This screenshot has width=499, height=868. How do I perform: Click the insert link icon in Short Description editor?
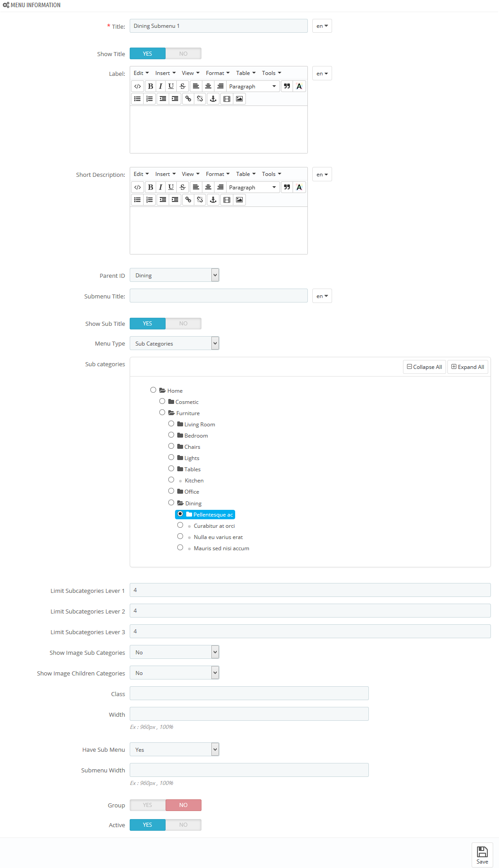coord(188,200)
